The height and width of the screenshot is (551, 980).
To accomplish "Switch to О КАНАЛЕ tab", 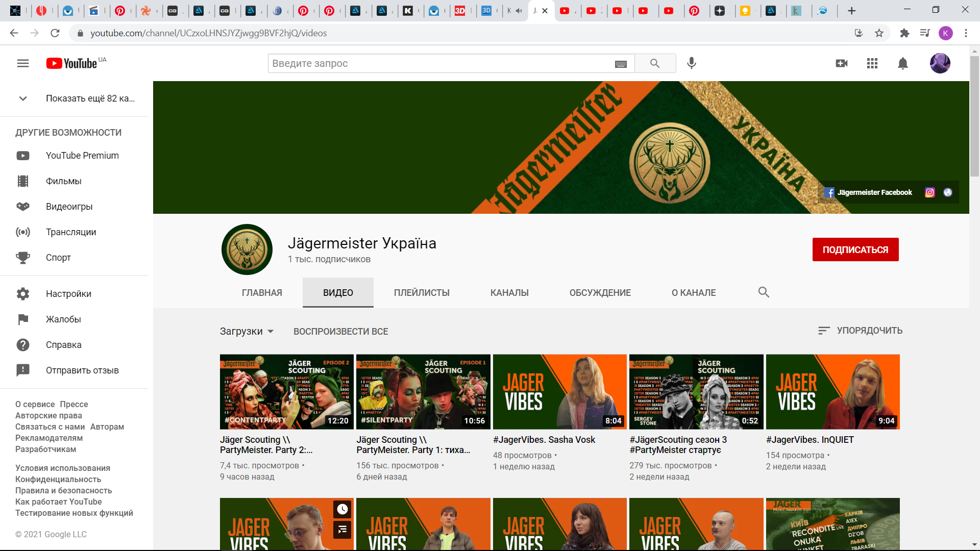I will (x=694, y=293).
